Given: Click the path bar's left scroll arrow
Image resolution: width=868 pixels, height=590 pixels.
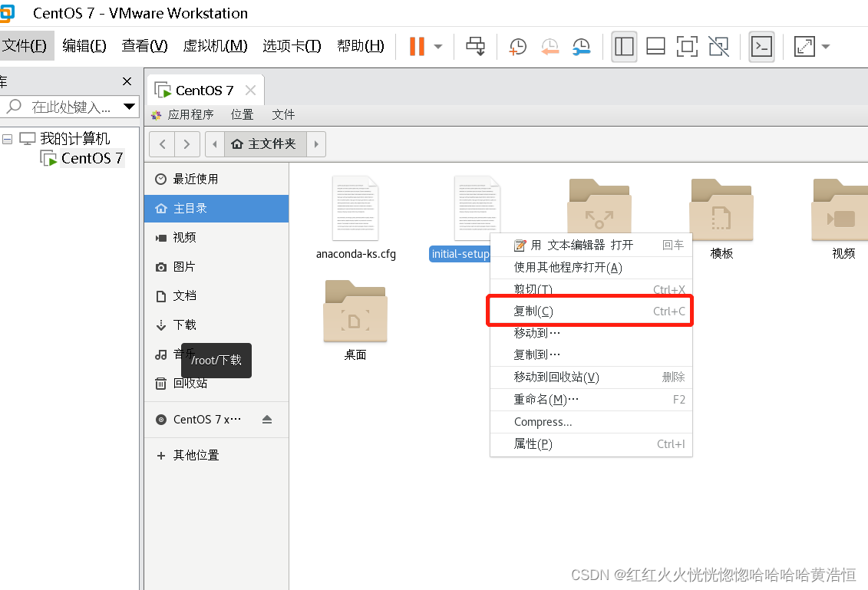Looking at the screenshot, I should (x=215, y=144).
